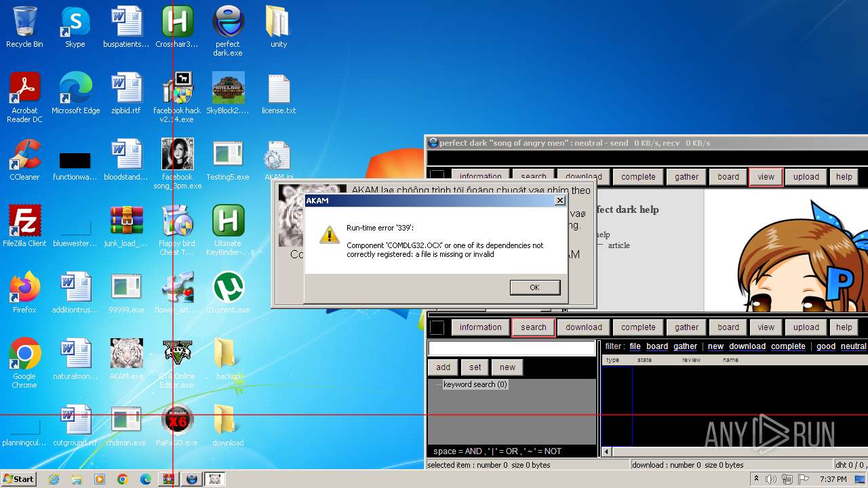Select the PaPaGO.exe icon

tap(177, 426)
